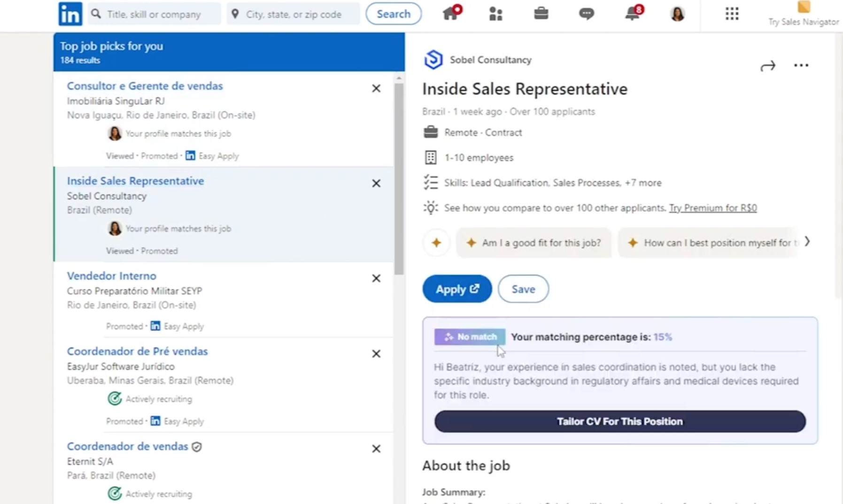Click the 'Remote · Contract' job type text
This screenshot has width=843, height=504.
(483, 133)
